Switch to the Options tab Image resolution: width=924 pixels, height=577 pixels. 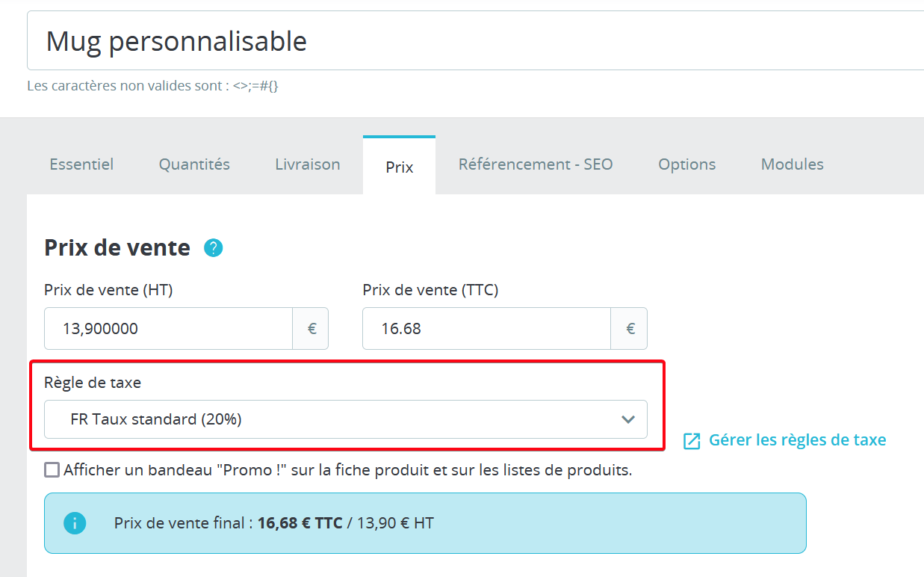coord(687,164)
